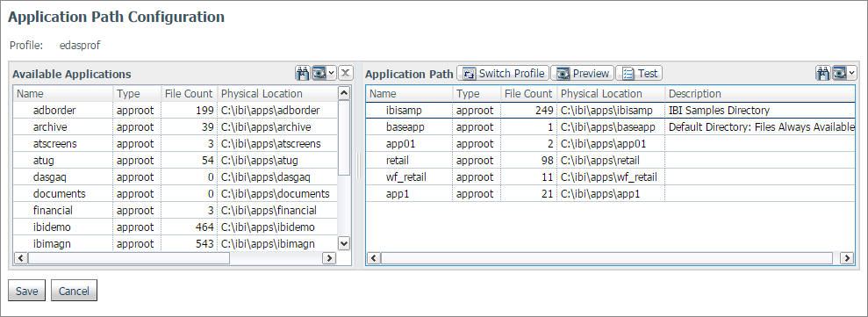Viewport: 868px width, 317px height.
Task: Sort Available Applications by Physical Location header
Action: point(276,94)
